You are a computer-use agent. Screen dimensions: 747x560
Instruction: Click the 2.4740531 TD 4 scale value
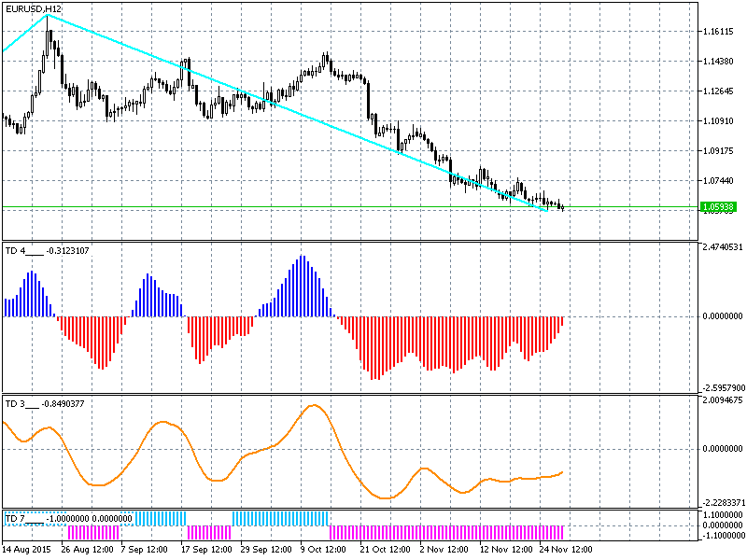pos(721,246)
